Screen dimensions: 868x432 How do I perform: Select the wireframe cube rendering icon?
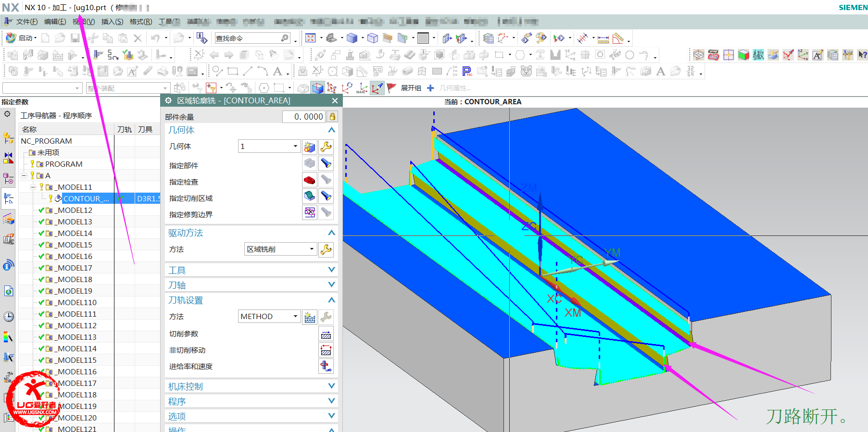(x=373, y=38)
